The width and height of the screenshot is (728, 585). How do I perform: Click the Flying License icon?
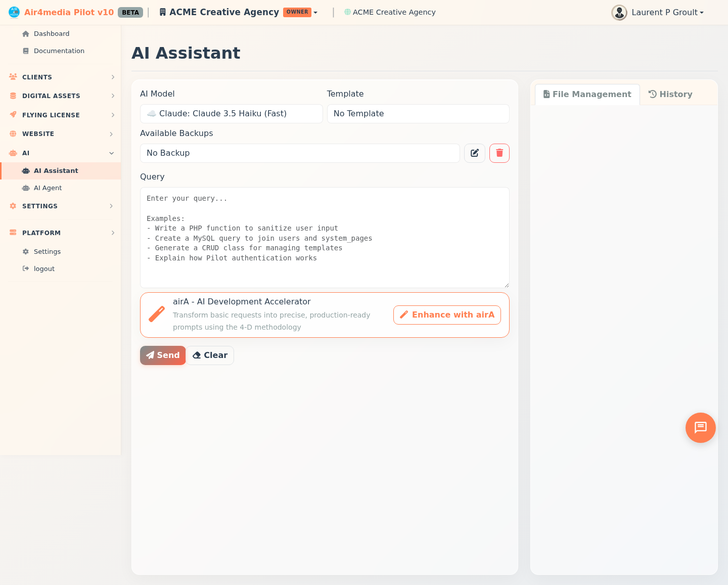[x=13, y=115]
